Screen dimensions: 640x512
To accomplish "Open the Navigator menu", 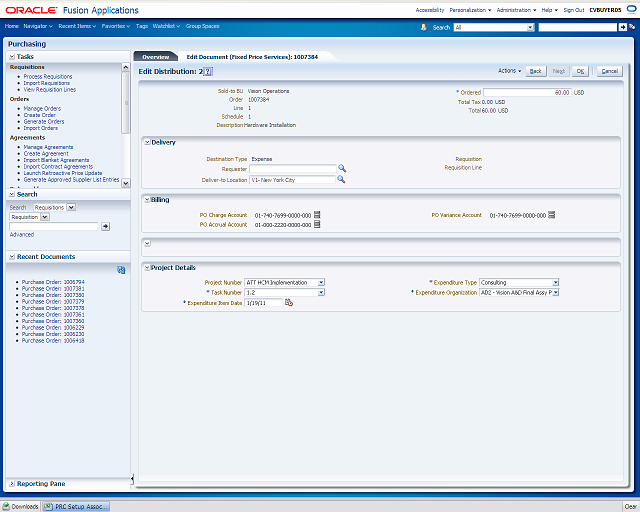I will 38,26.
